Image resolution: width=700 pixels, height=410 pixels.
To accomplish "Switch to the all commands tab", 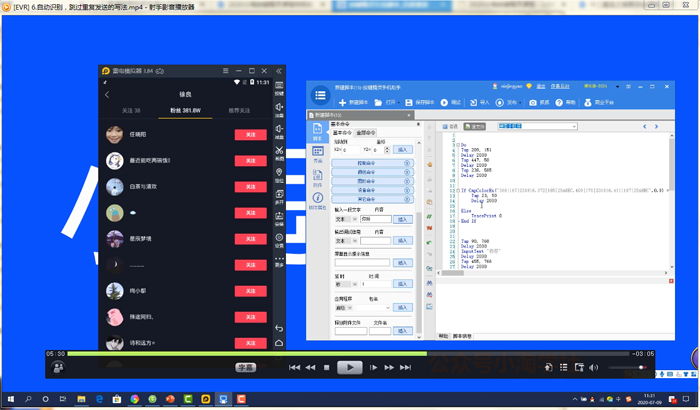I will click(366, 133).
